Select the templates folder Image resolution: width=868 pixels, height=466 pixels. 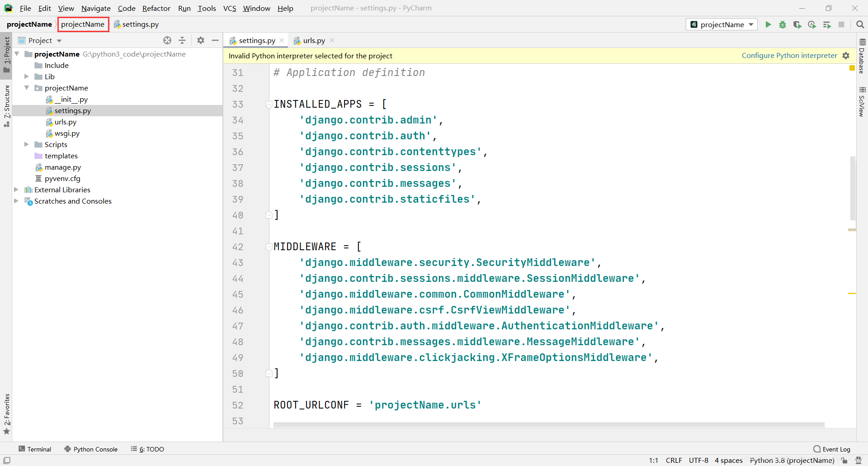pos(57,156)
